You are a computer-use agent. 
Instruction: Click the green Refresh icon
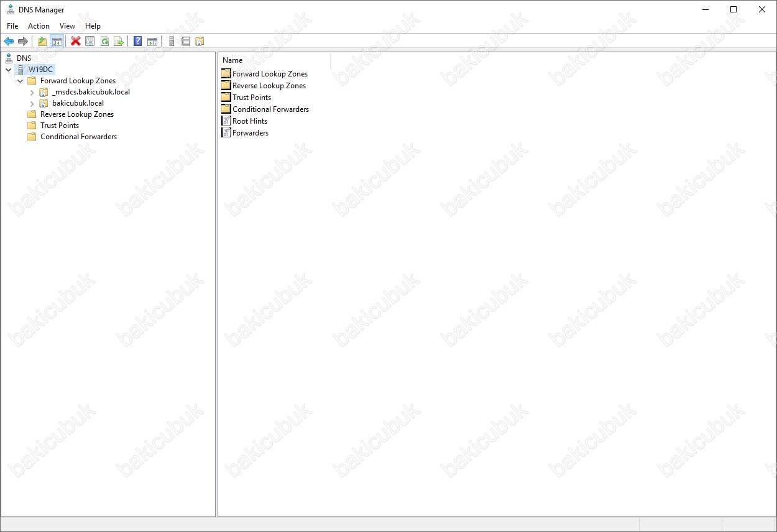click(x=104, y=42)
